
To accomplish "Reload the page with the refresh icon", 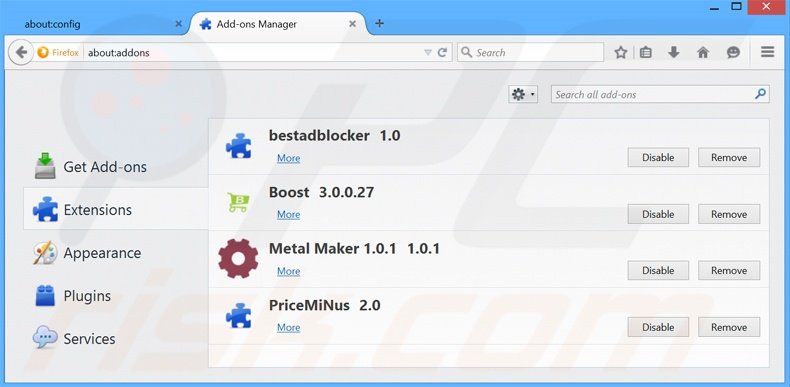I will [442, 52].
